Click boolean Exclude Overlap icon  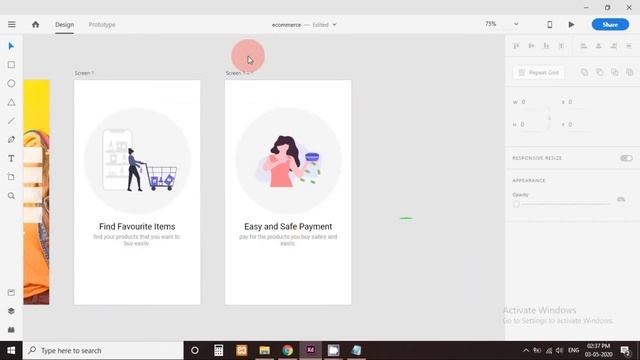coord(630,72)
